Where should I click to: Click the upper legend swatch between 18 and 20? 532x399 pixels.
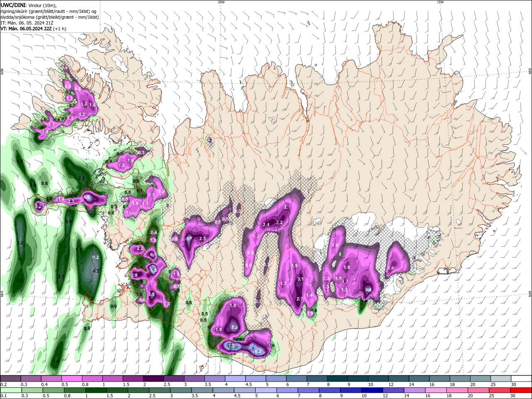[460, 379]
